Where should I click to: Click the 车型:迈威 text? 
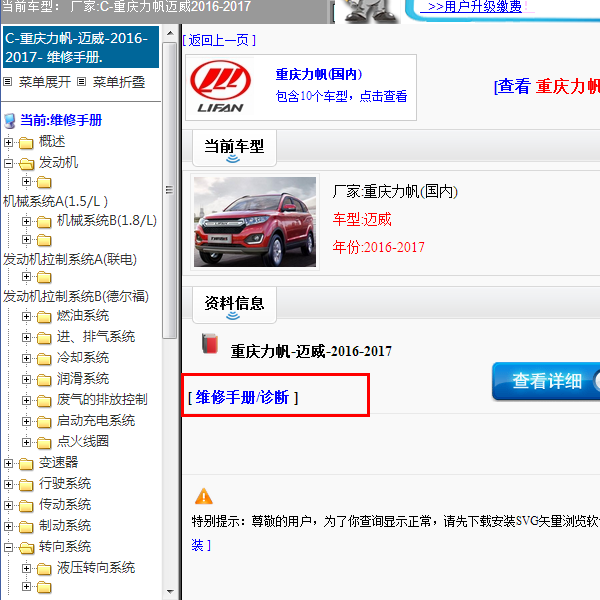362,219
